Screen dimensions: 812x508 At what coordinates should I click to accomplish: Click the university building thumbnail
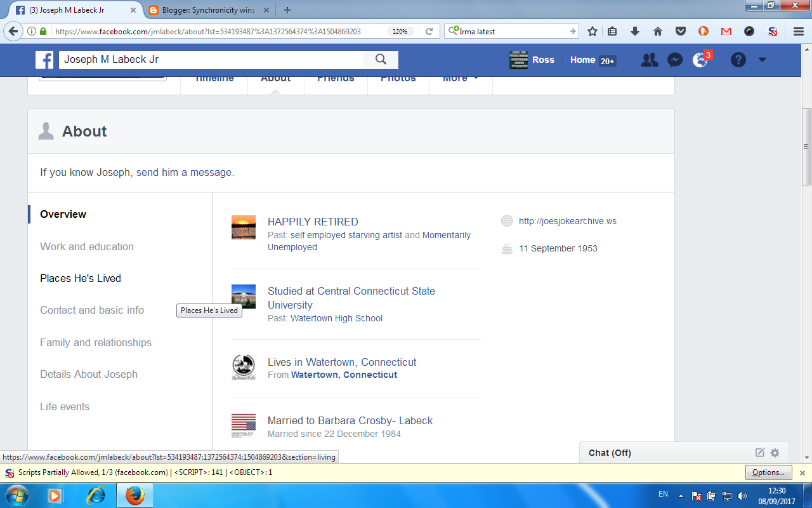coord(244,297)
